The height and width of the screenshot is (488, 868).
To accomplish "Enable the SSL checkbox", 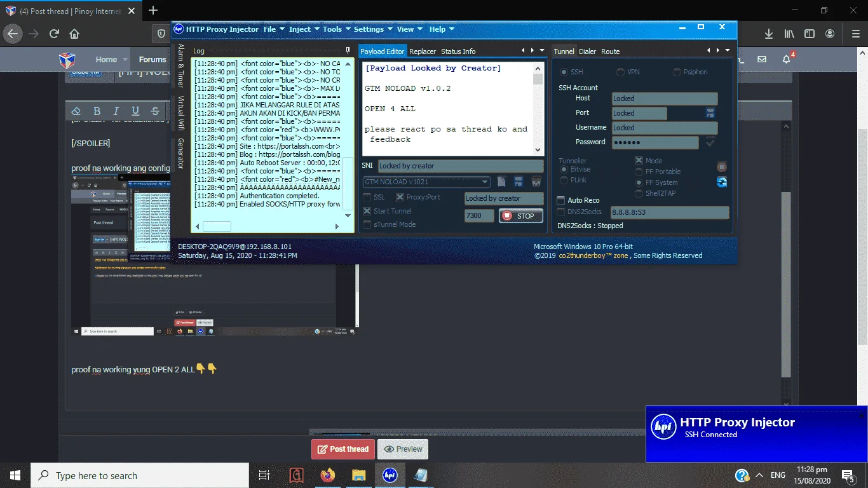I will pos(367,198).
